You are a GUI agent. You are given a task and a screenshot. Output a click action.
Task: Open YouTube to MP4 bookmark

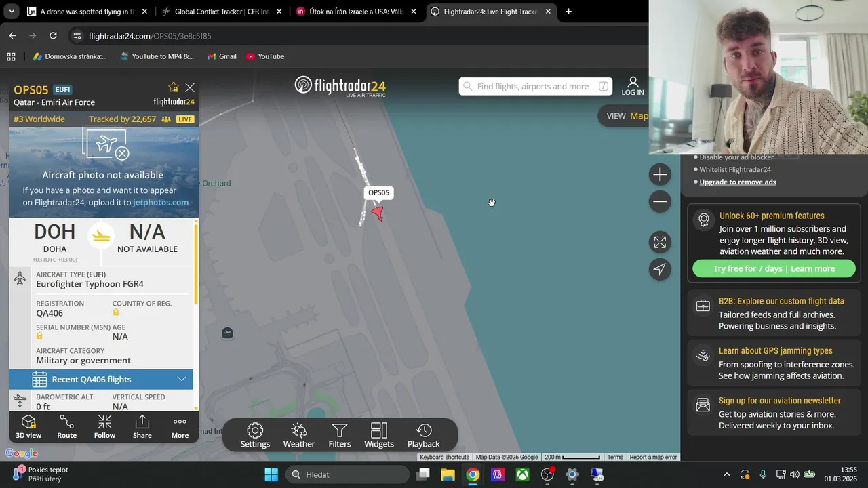tap(157, 56)
